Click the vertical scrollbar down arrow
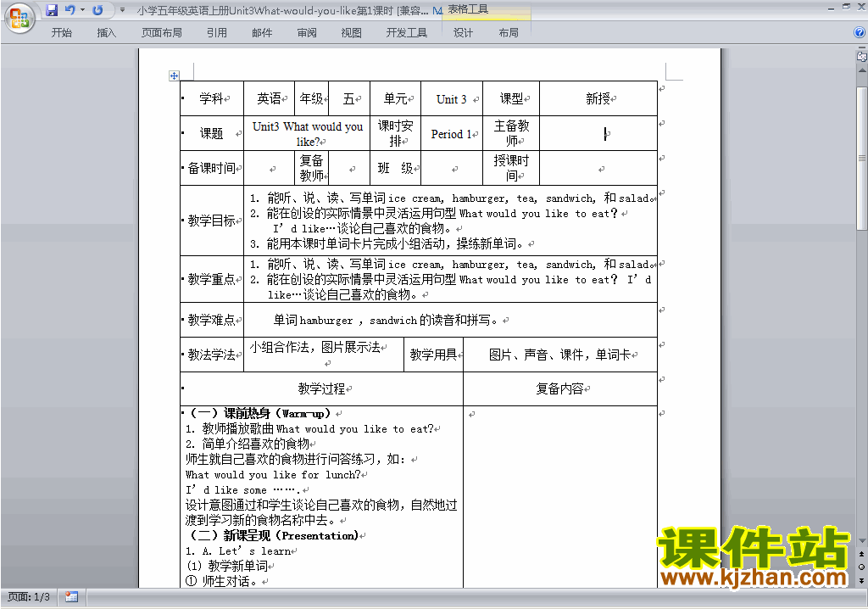This screenshot has height=609, width=868. (862, 541)
